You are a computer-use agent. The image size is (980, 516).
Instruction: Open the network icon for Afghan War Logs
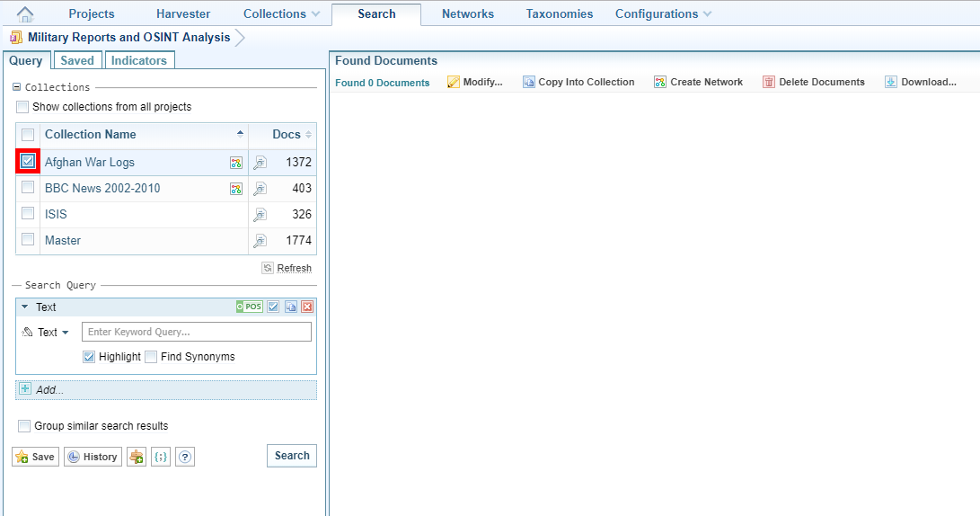236,163
